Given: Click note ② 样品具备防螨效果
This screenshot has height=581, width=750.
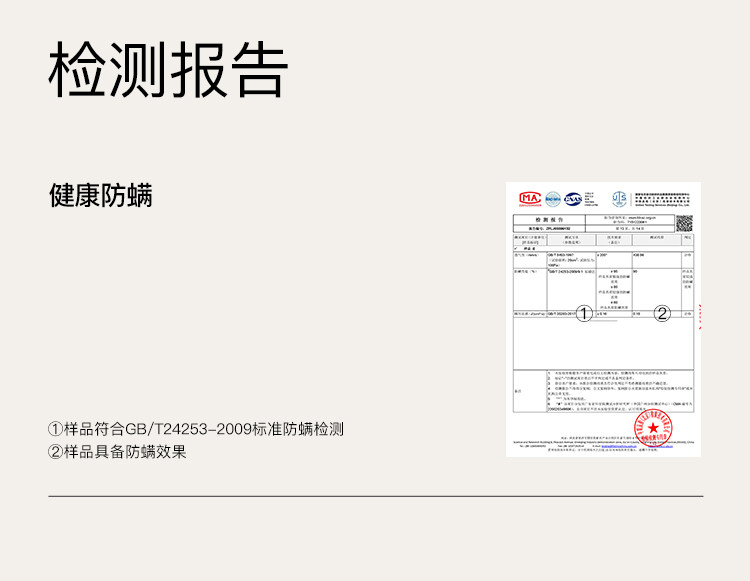Looking at the screenshot, I should [117, 452].
